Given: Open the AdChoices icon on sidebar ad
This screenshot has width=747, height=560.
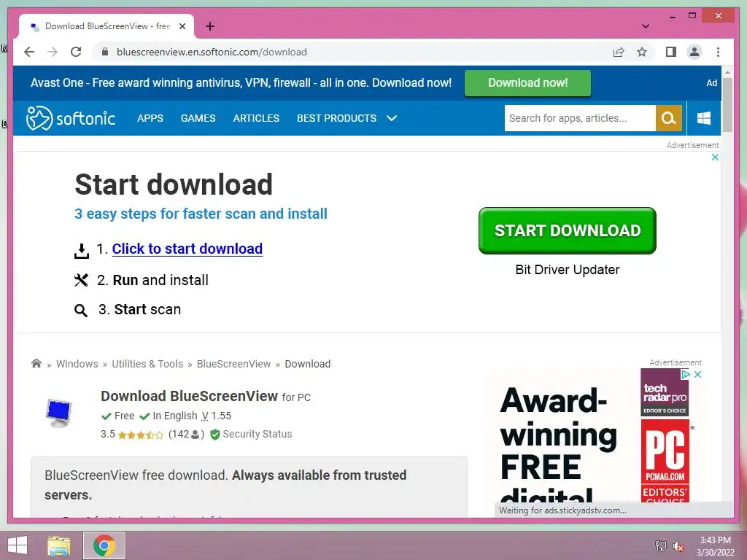Looking at the screenshot, I should click(x=686, y=374).
